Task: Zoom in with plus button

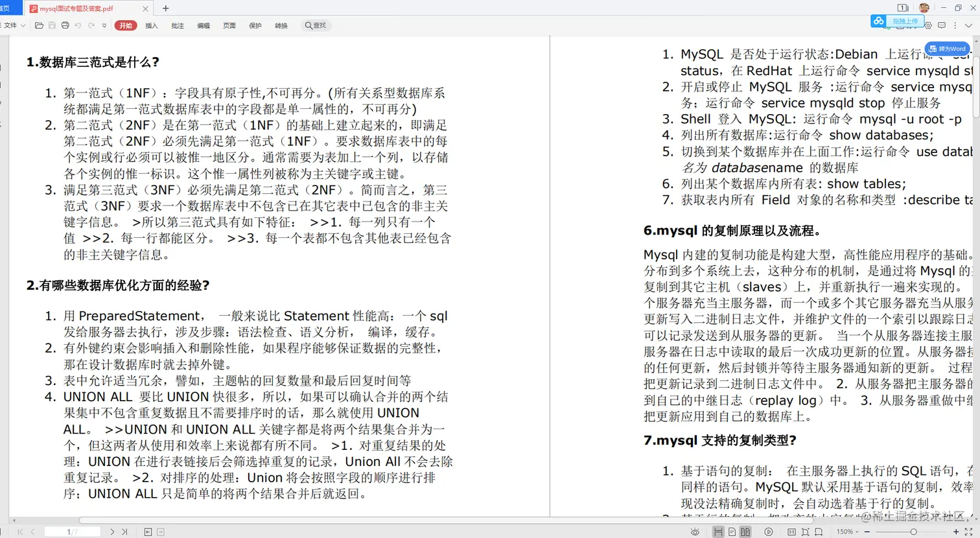Action: click(x=956, y=532)
